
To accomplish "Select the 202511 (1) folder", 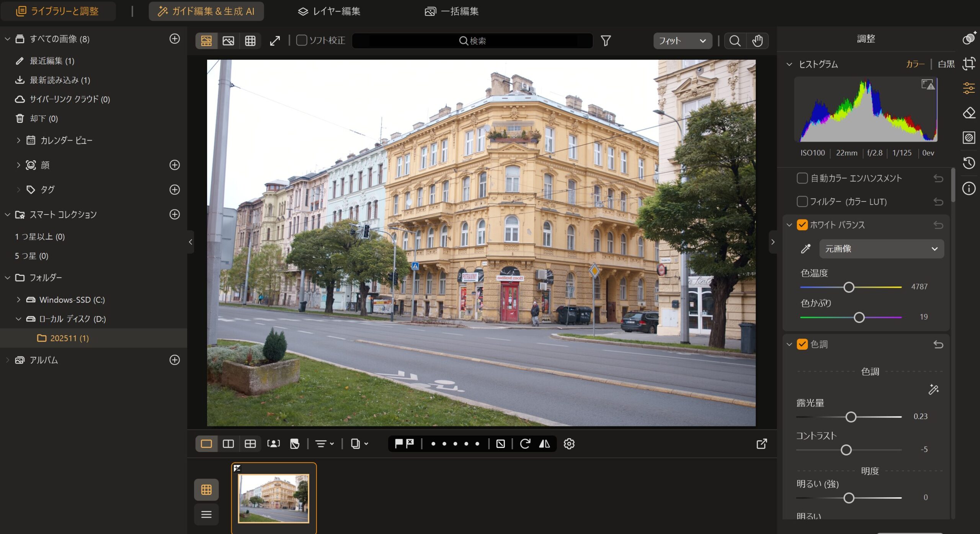I will coord(93,338).
